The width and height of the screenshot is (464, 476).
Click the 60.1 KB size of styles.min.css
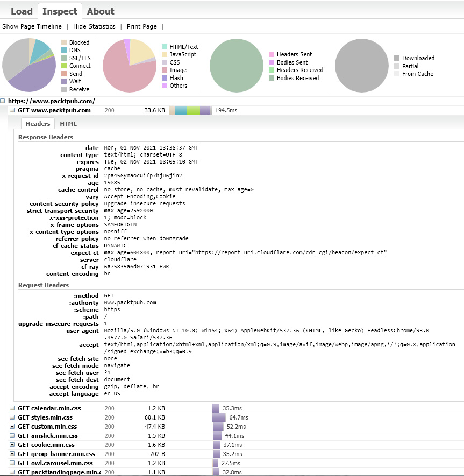(154, 417)
